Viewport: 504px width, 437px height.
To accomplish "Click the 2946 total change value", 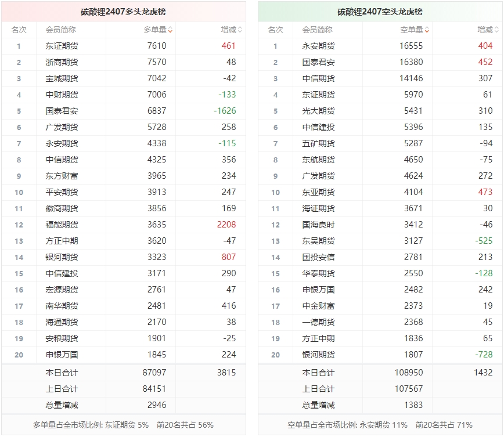I will [x=157, y=405].
